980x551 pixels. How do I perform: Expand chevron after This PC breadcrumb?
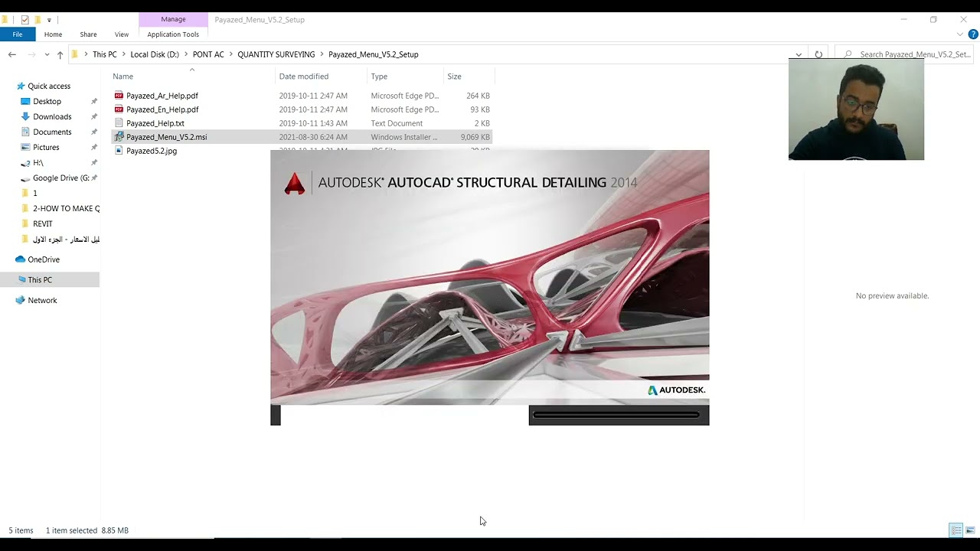pos(124,54)
